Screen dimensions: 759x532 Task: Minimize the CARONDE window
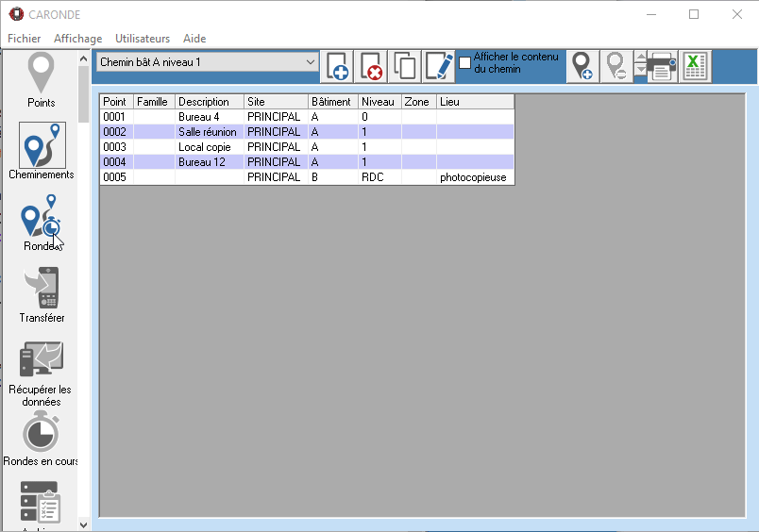tap(651, 14)
